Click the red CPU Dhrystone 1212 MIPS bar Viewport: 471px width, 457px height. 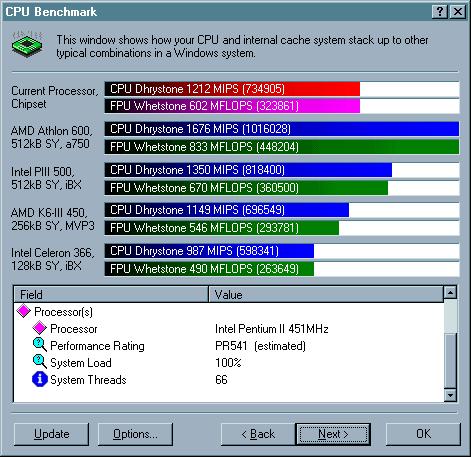(x=232, y=89)
